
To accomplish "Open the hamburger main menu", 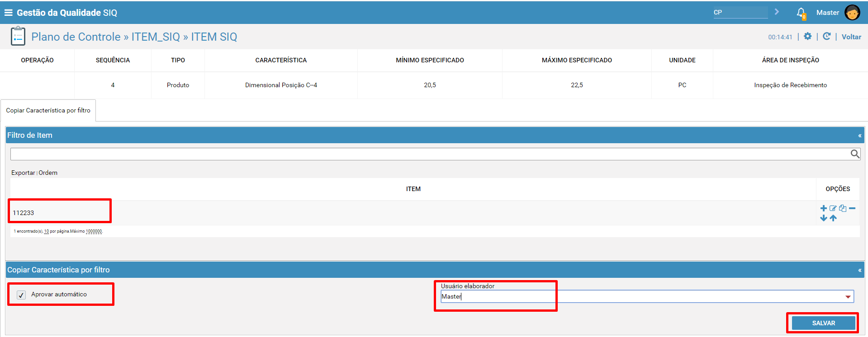I will [x=8, y=13].
